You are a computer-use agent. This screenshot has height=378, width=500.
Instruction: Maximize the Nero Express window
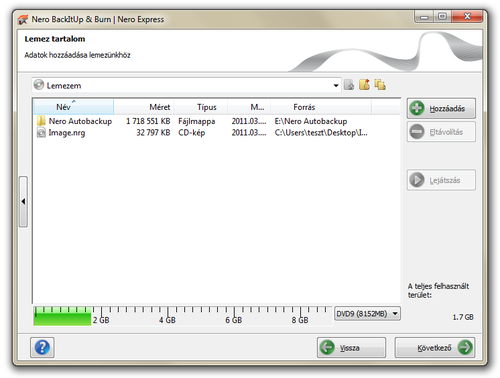443,17
